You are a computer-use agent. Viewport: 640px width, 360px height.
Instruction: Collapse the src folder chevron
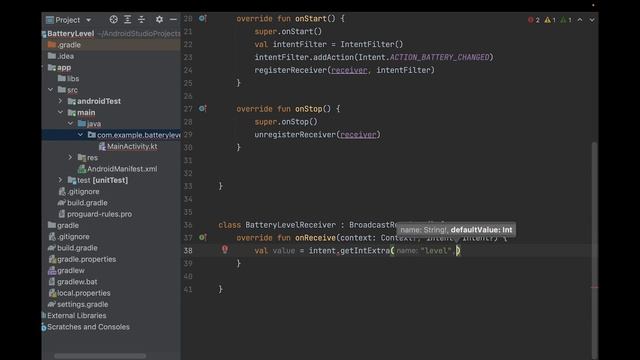pos(51,89)
